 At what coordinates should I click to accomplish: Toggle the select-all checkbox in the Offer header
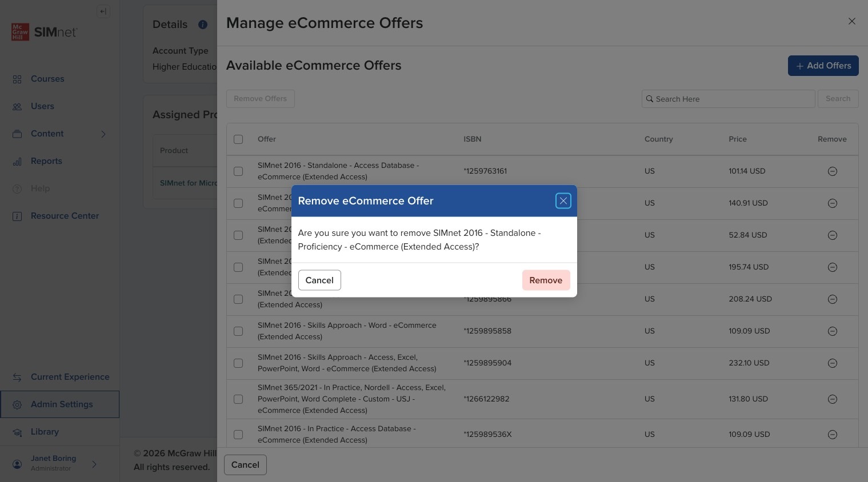pyautogui.click(x=238, y=139)
